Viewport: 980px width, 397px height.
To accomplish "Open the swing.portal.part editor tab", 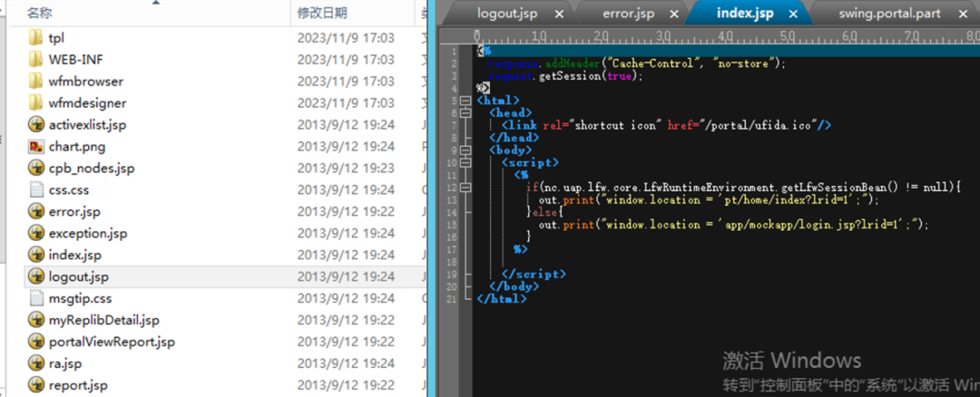I will pos(890,14).
